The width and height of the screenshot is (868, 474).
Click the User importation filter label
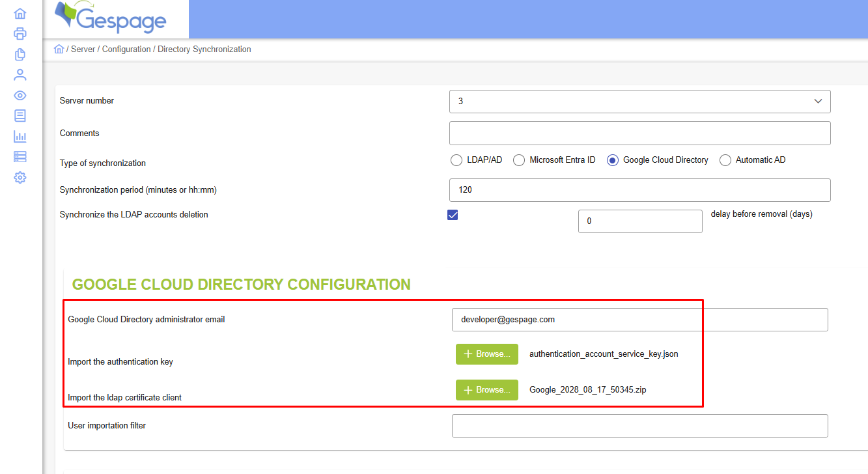pyautogui.click(x=107, y=426)
